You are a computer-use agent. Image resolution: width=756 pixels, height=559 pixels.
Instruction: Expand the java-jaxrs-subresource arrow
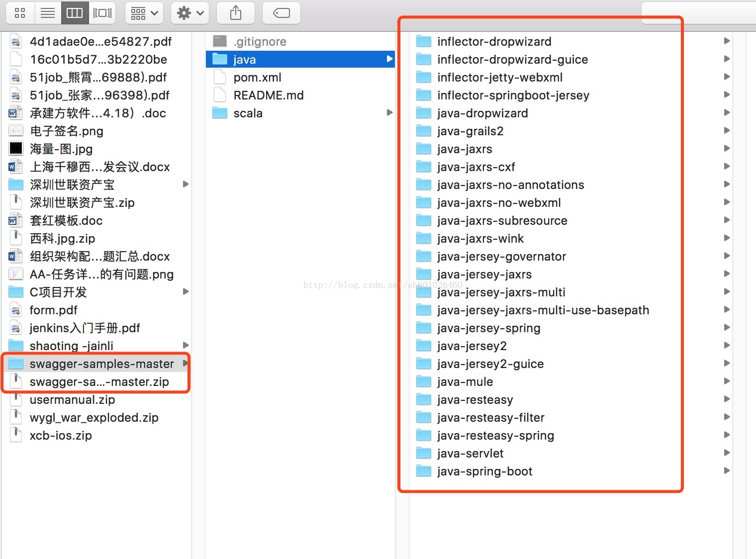[x=727, y=220]
